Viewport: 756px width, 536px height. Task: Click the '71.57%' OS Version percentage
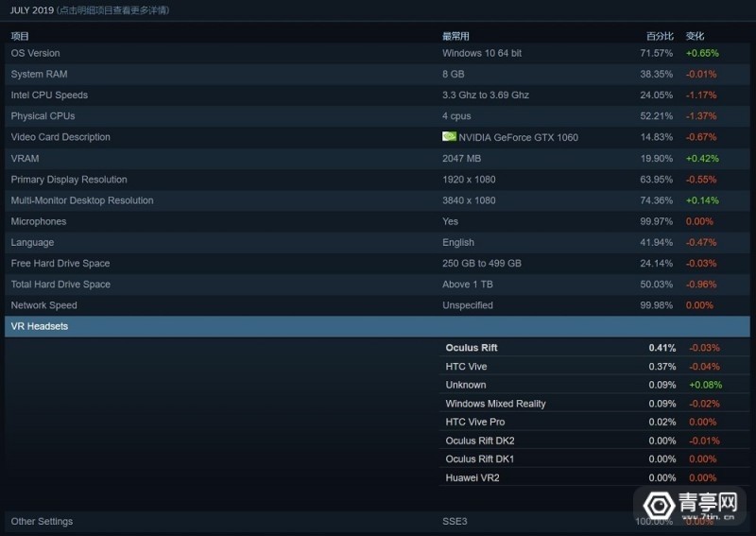coord(656,53)
